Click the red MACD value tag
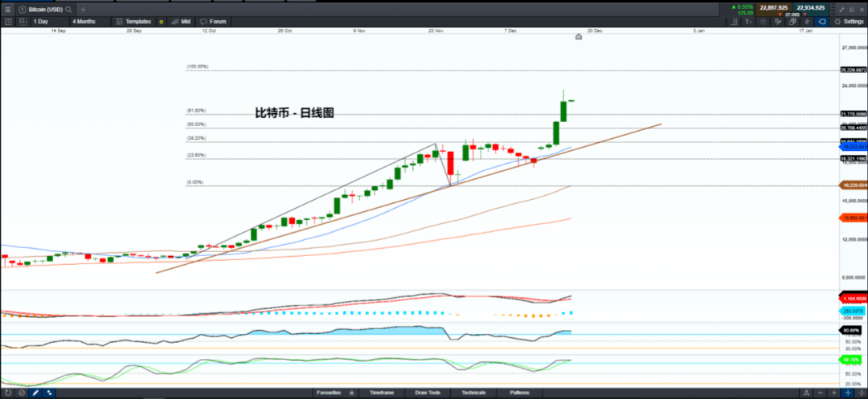Viewport: 868px width, 399px height. (854, 299)
